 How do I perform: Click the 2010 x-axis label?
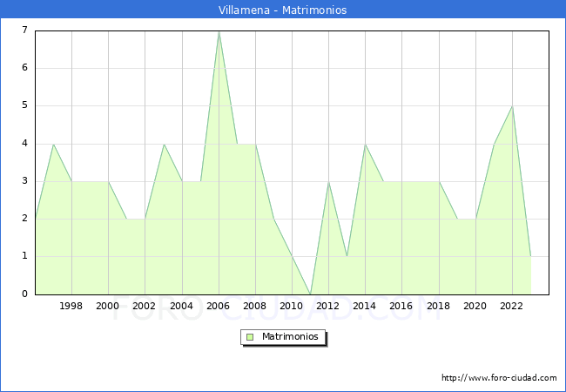(292, 306)
